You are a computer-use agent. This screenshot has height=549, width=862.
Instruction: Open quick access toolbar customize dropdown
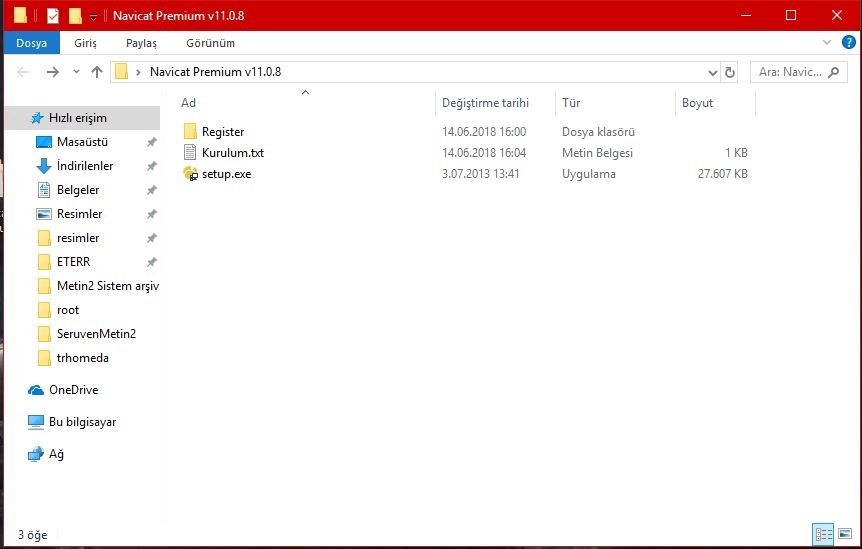(x=93, y=17)
